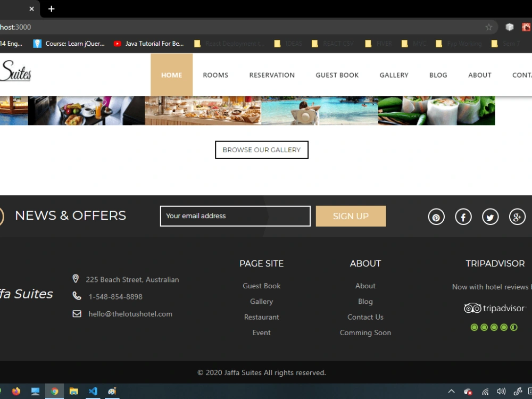Open Visual Studio Code from the taskbar
Viewport: 532px width, 399px height.
pos(93,391)
